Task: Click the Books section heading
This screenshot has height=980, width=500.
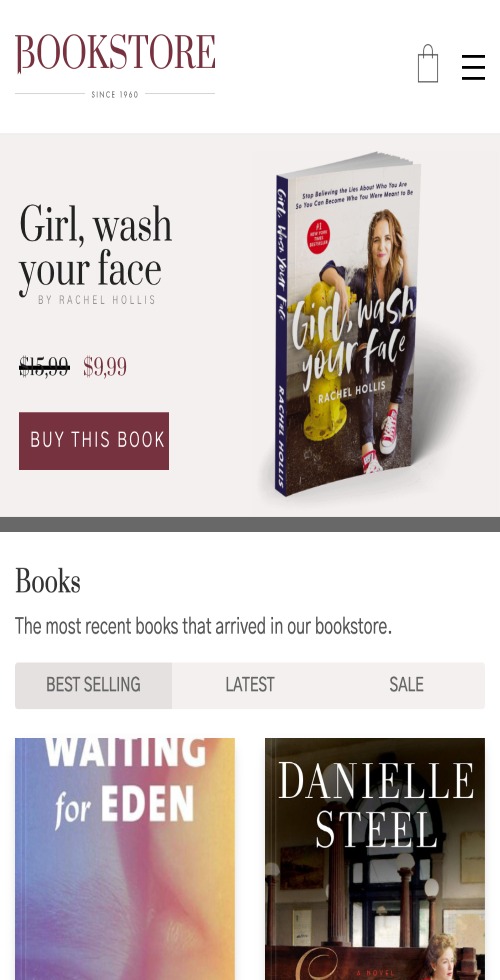Action: tap(48, 581)
